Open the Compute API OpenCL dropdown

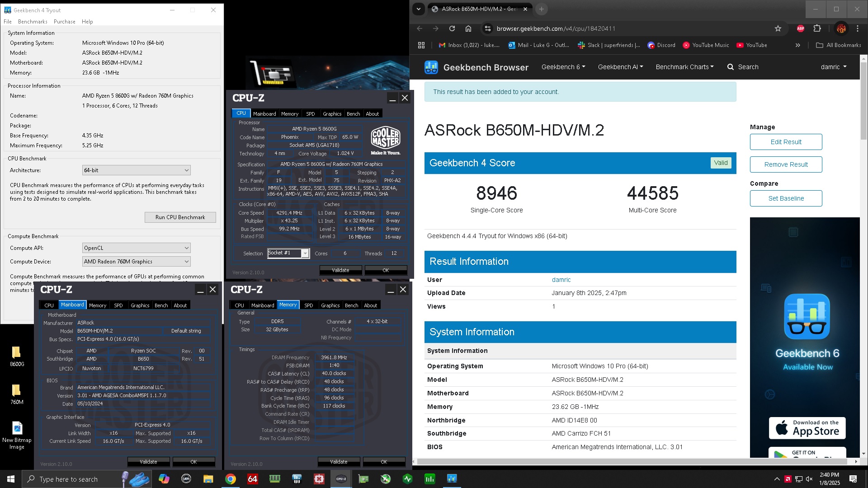[x=136, y=248]
